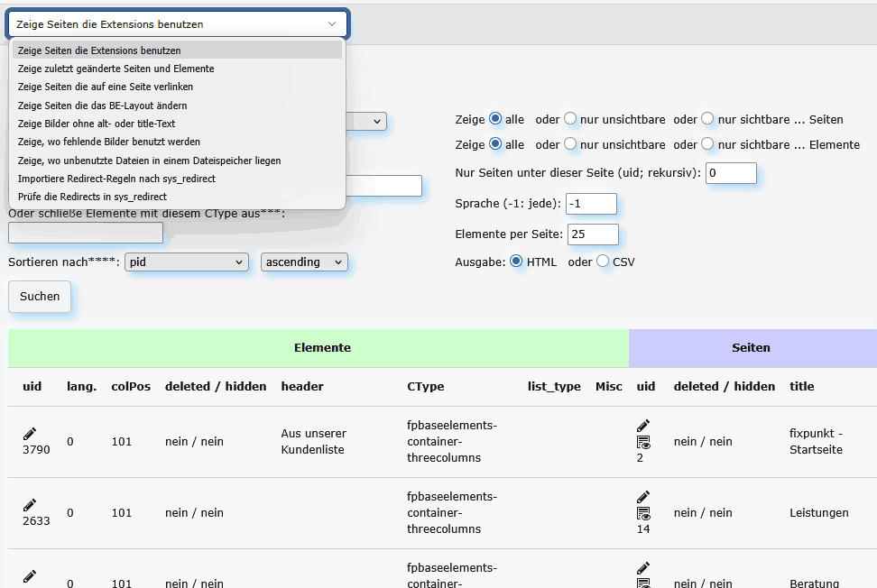Click element uid 2633 text
Image resolution: width=877 pixels, height=588 pixels.
tap(36, 520)
